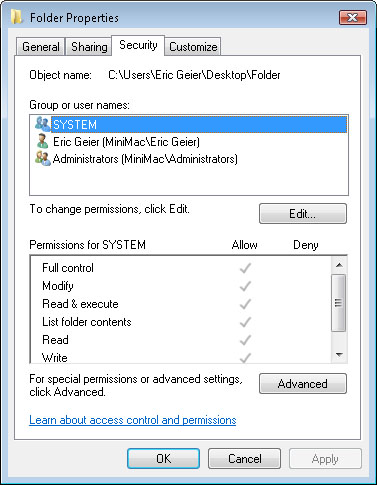Open the Advanced permissions settings
This screenshot has width=377, height=485.
(303, 384)
